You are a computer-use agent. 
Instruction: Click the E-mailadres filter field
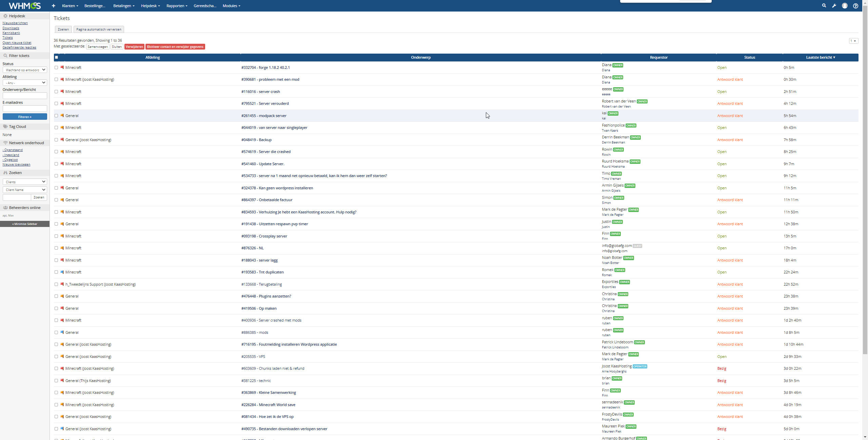(x=25, y=109)
